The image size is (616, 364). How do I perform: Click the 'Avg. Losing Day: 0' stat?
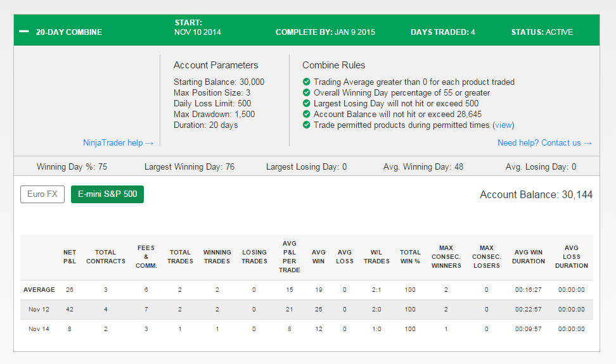(x=541, y=166)
